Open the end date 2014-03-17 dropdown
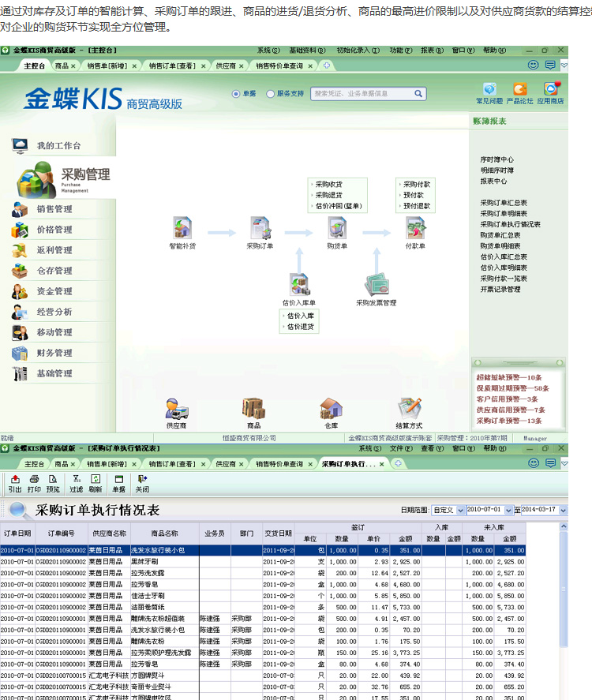This screenshot has height=700, width=592. pos(564,510)
